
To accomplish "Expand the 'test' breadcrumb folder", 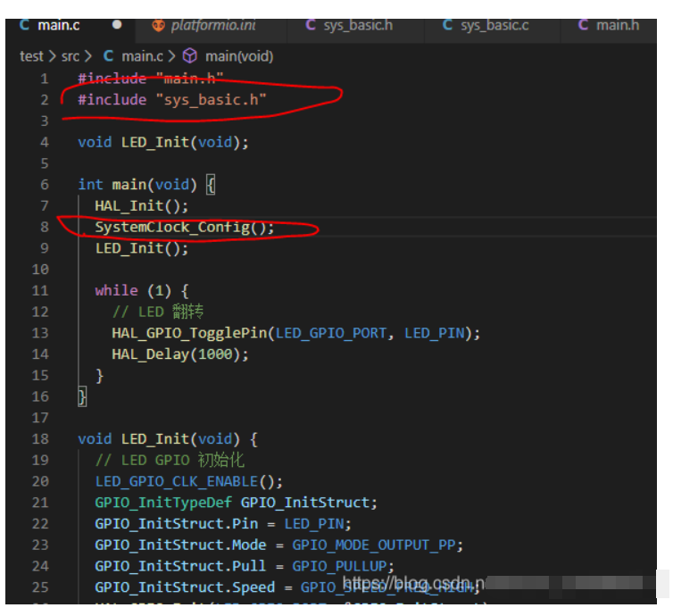I will (x=31, y=55).
